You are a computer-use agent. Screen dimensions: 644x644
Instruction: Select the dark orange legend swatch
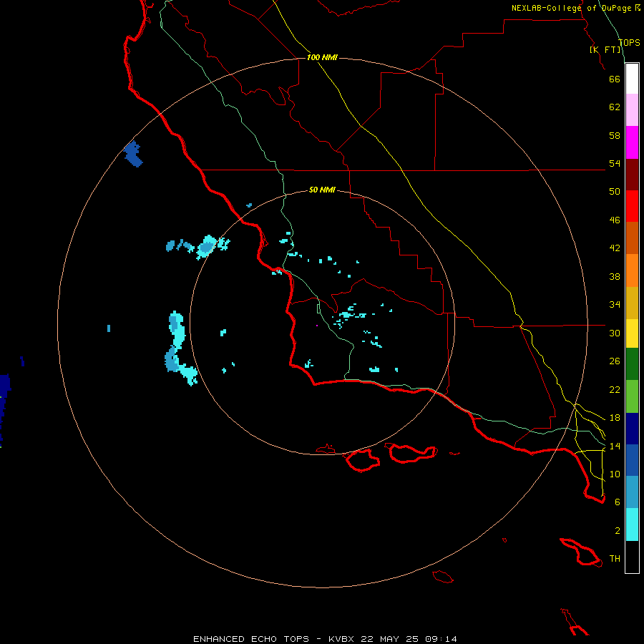pos(632,238)
